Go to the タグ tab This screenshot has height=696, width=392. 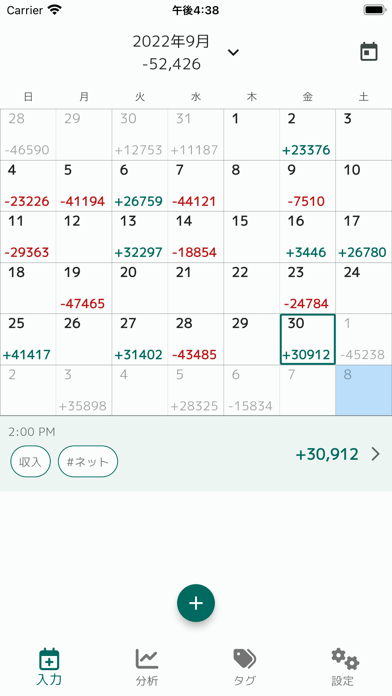pos(245,666)
